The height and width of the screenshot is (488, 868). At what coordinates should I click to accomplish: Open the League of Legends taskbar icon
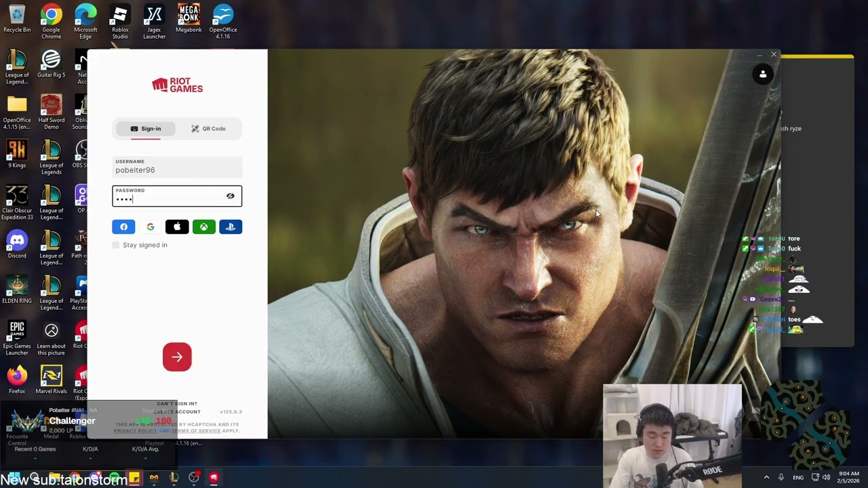(174, 478)
